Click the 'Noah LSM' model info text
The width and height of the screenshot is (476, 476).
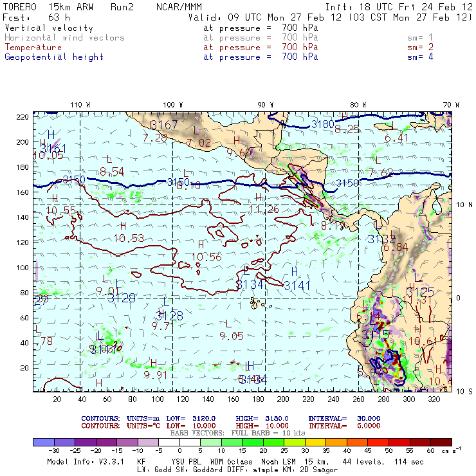(x=279, y=462)
